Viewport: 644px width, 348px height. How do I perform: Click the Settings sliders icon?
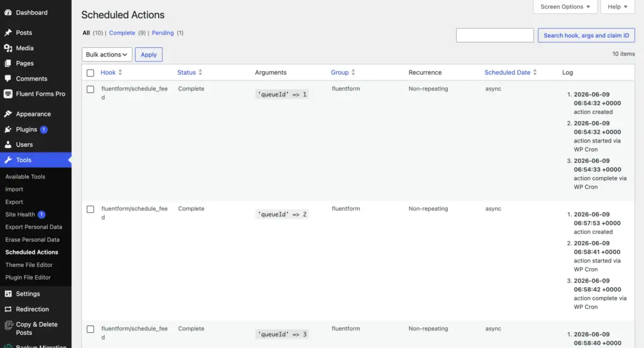[8, 294]
